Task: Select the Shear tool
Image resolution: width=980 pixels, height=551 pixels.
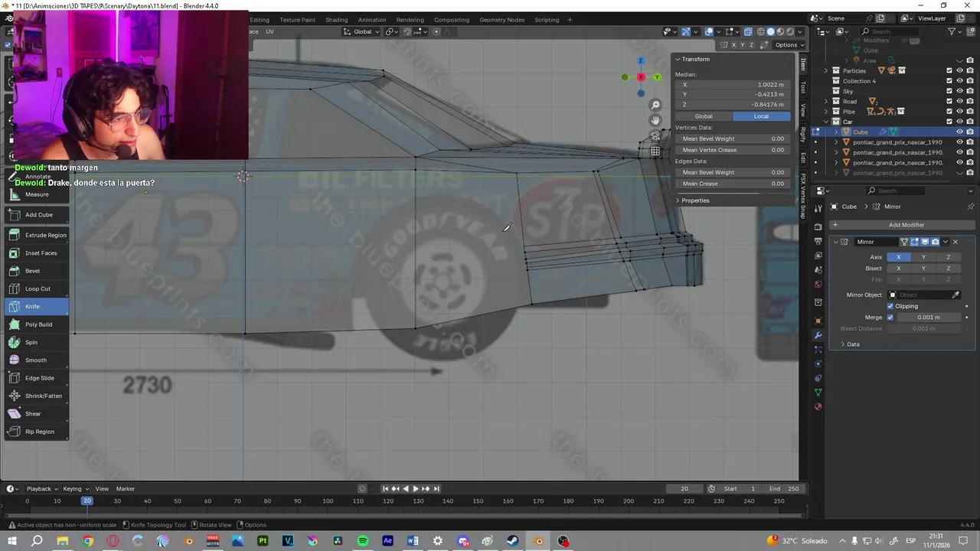Action: tap(37, 414)
